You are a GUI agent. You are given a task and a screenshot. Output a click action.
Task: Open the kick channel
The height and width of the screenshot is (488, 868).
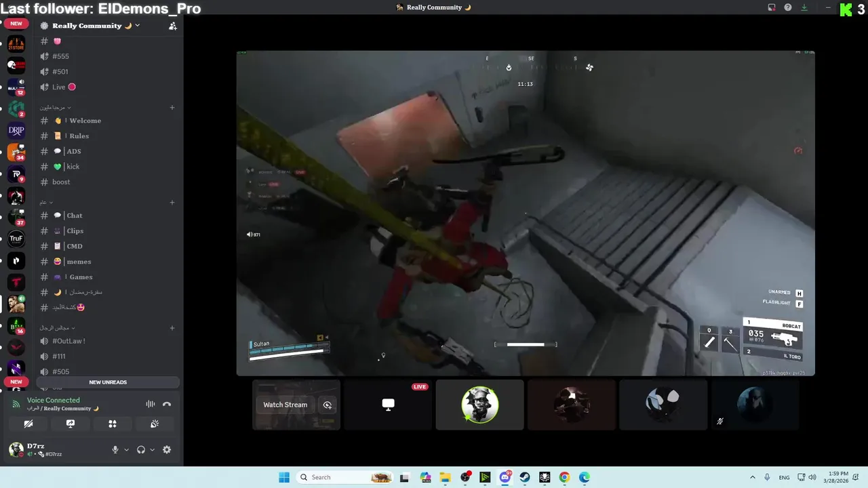[108, 167]
